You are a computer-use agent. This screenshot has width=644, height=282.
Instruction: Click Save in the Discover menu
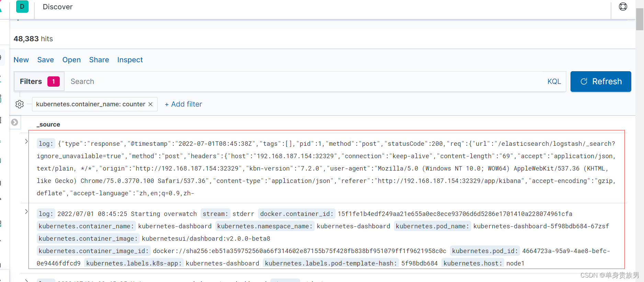pyautogui.click(x=46, y=60)
